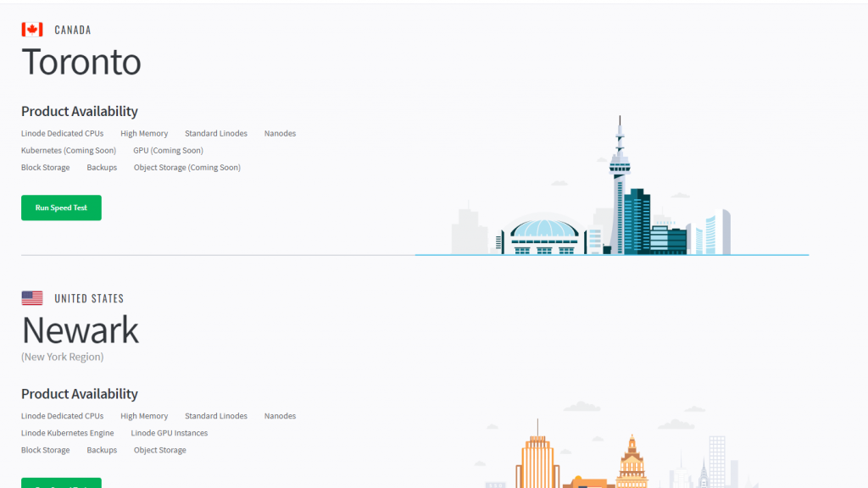The height and width of the screenshot is (488, 868).
Task: Select the Toronto heading
Action: coord(81,62)
